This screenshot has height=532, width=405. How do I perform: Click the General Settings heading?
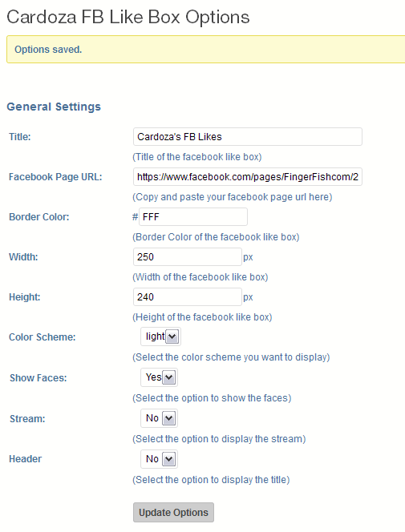point(54,107)
